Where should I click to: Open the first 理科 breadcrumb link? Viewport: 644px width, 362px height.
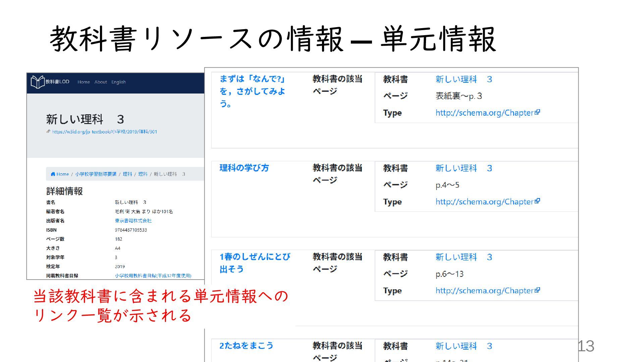127,174
